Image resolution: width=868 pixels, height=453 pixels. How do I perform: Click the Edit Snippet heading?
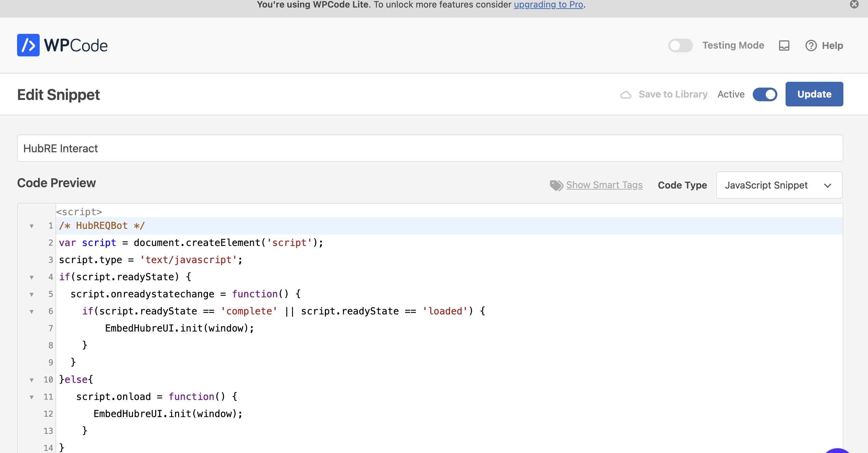pos(58,95)
